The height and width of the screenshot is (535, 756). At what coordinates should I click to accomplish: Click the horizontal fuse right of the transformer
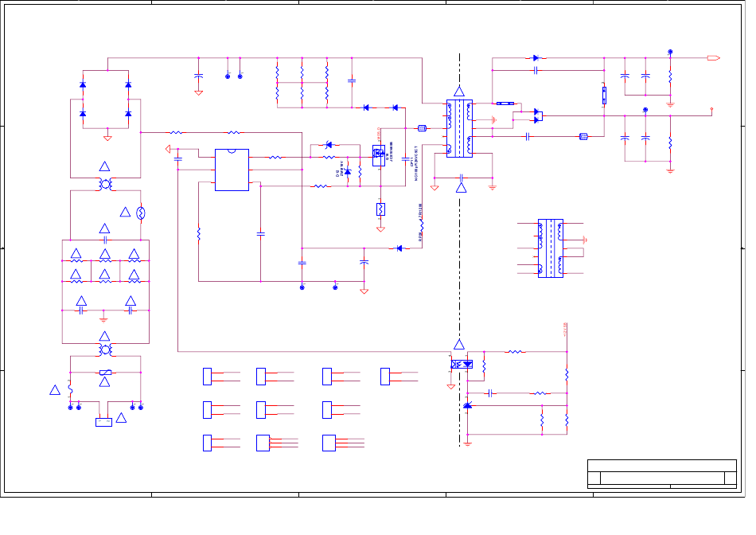(505, 103)
